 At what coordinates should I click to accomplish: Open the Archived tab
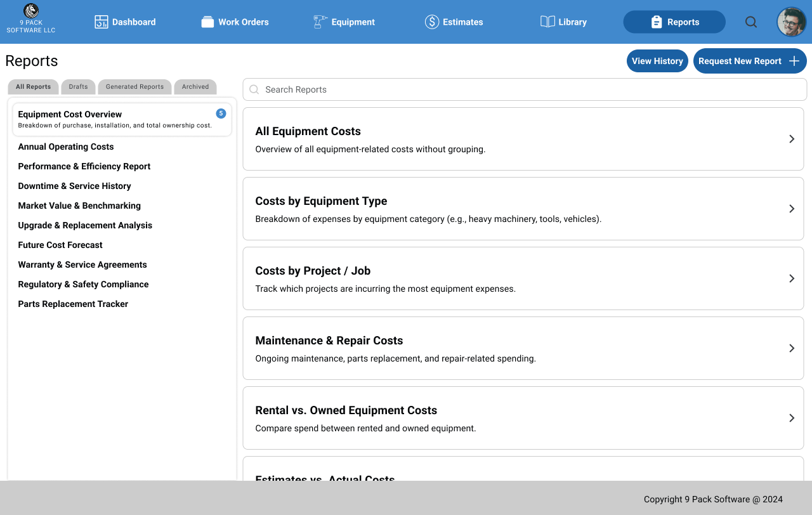click(195, 87)
